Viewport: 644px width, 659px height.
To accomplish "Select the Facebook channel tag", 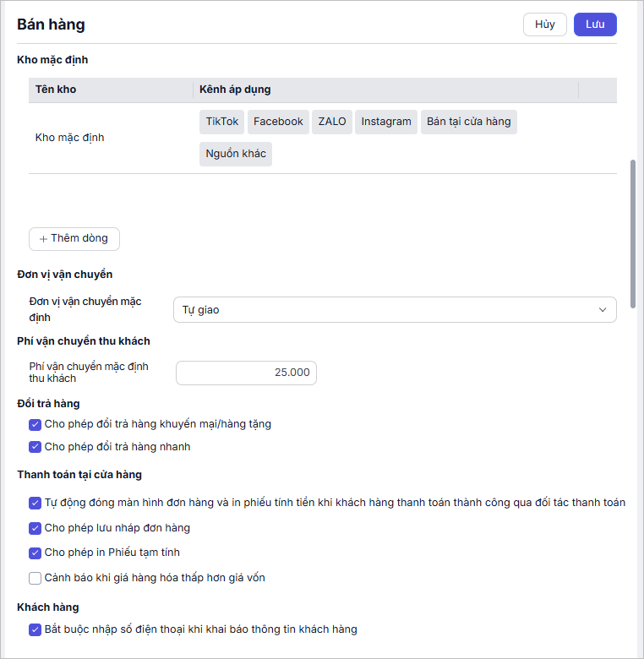I will click(x=278, y=122).
